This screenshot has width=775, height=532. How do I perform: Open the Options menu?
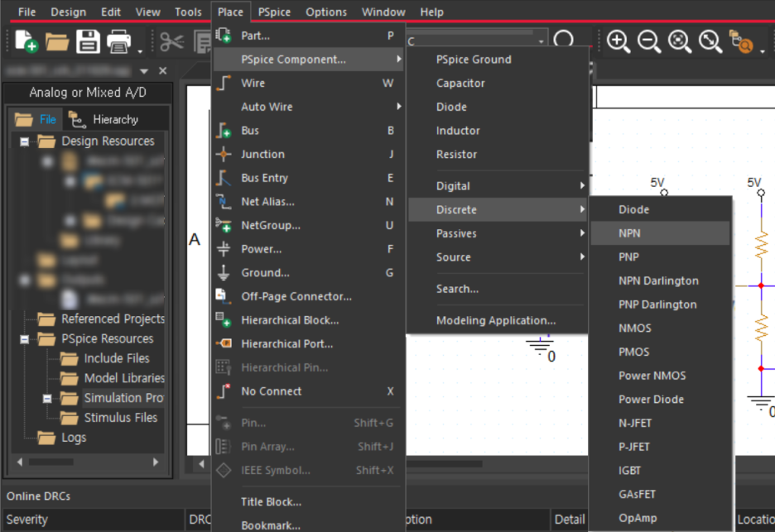tap(326, 12)
